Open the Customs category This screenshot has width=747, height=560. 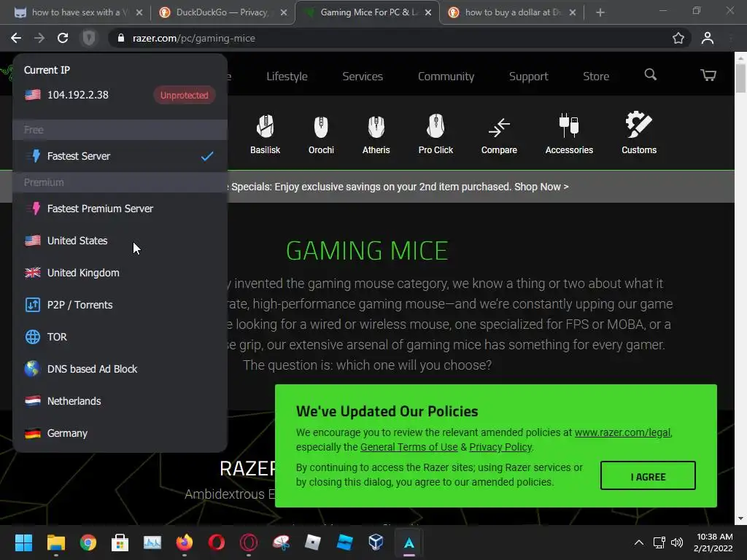click(639, 134)
